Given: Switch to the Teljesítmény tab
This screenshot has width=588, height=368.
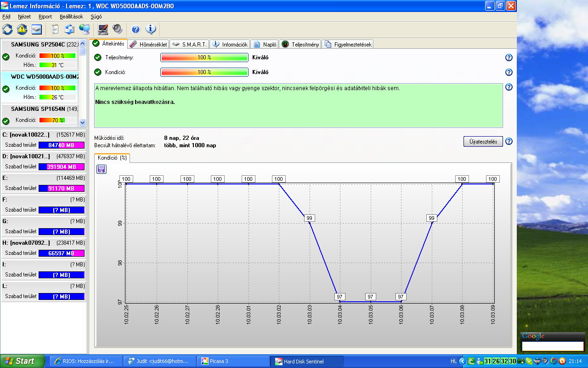Looking at the screenshot, I should pyautogui.click(x=300, y=45).
